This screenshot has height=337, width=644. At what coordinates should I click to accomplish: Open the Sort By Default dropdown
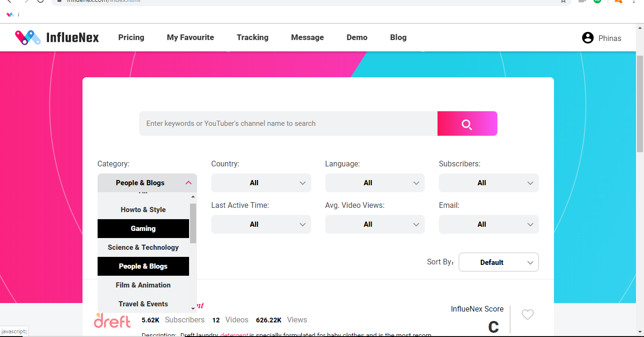499,262
